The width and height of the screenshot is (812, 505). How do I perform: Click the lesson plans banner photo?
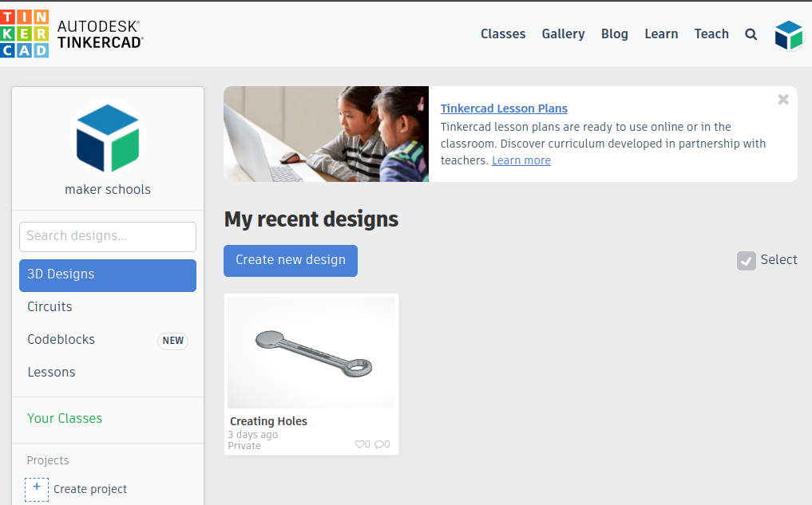click(x=327, y=134)
